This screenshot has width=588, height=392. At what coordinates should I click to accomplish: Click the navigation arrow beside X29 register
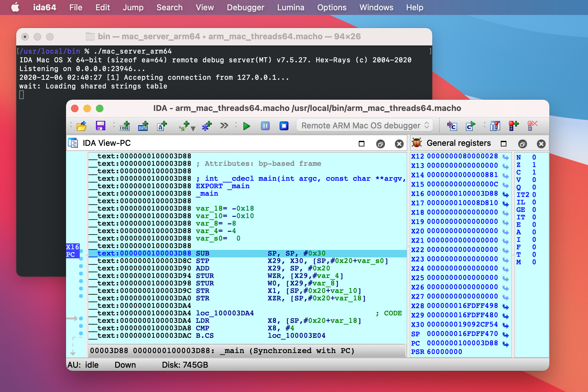click(506, 315)
